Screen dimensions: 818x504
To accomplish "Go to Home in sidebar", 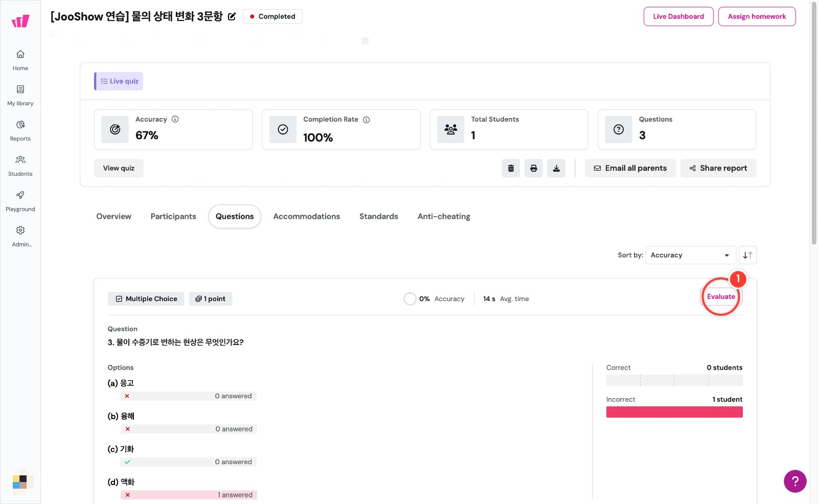I will (20, 60).
